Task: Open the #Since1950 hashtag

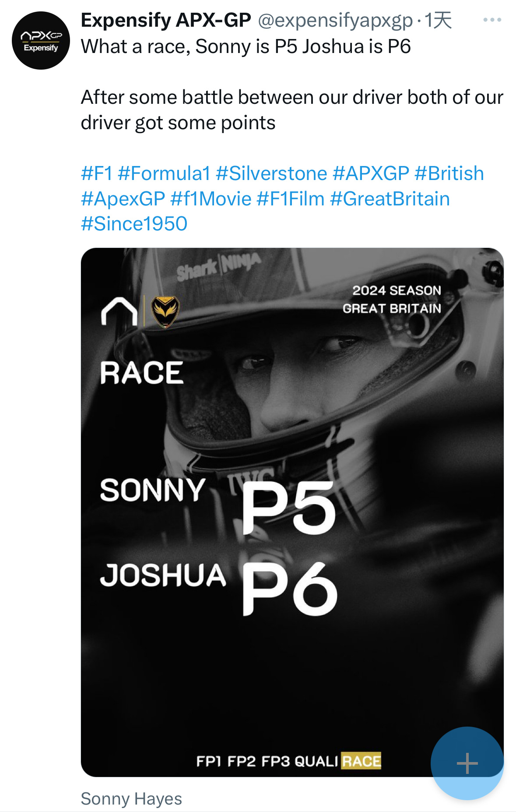Action: 134,224
